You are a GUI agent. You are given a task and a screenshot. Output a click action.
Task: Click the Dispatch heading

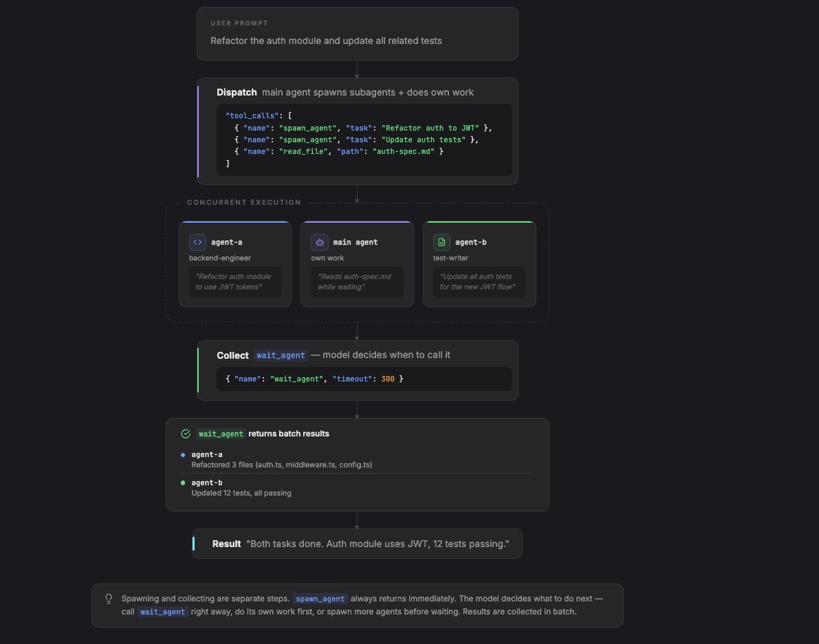(x=237, y=92)
